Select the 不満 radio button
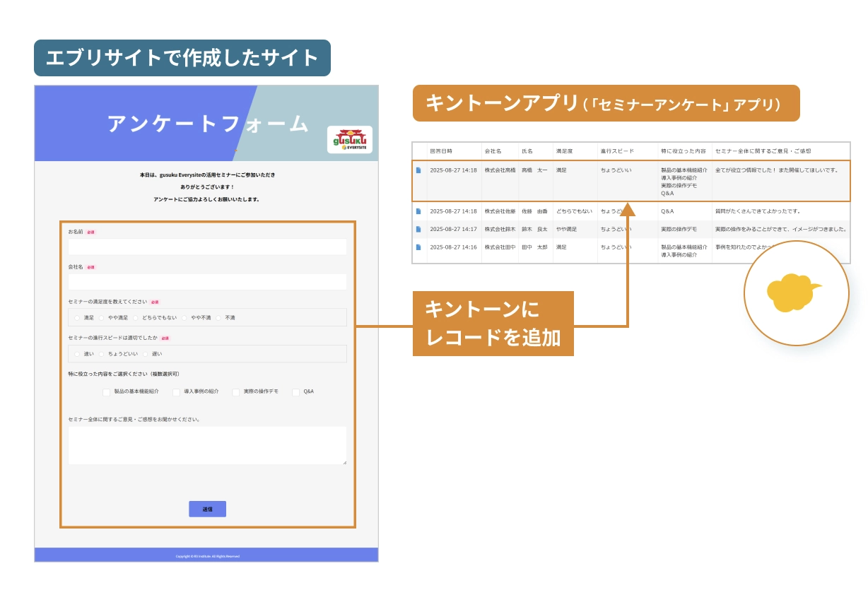This screenshot has width=868, height=602. [219, 318]
